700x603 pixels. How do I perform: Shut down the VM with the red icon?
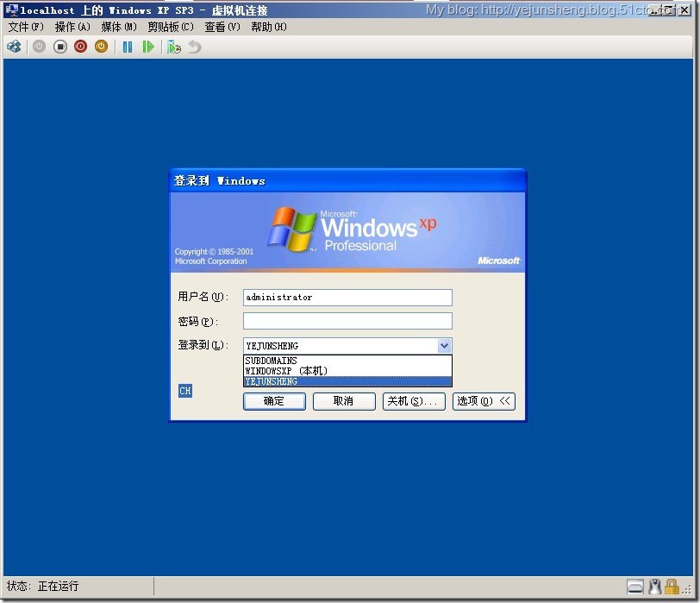pyautogui.click(x=80, y=47)
